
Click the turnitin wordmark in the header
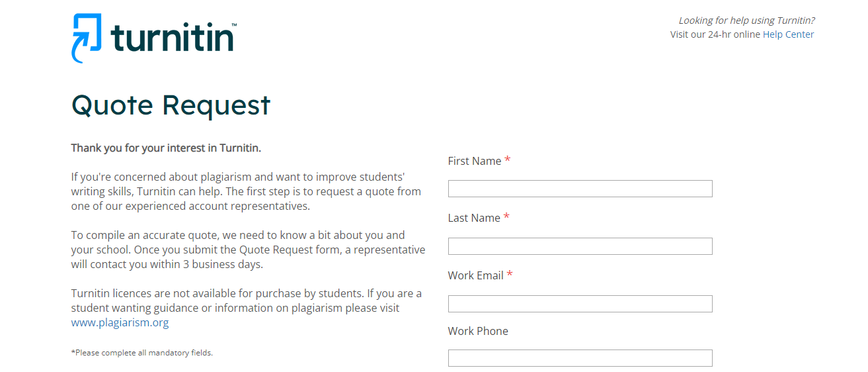click(173, 38)
